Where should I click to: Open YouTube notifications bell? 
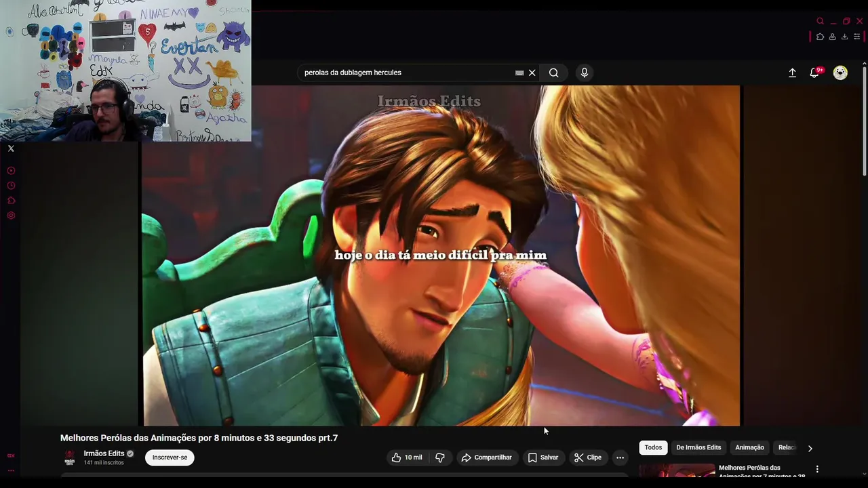pyautogui.click(x=815, y=73)
